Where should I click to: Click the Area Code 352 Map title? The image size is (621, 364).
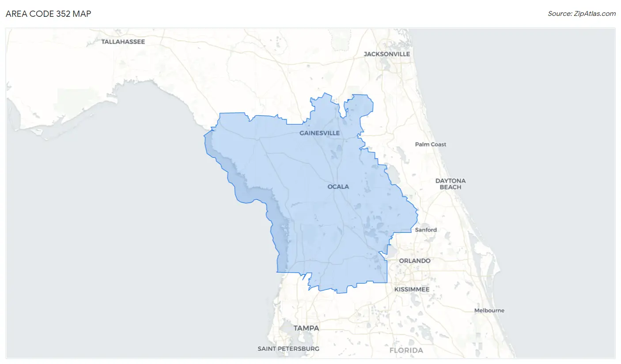click(48, 14)
